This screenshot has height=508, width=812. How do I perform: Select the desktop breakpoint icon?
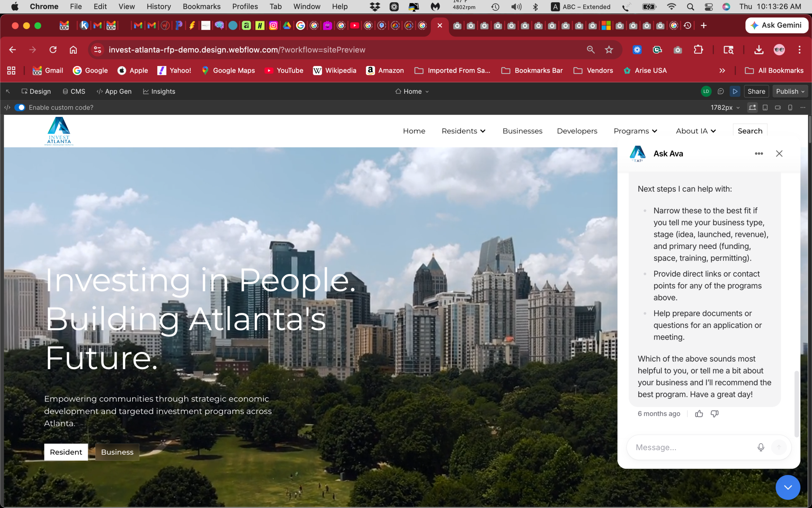[x=752, y=108]
